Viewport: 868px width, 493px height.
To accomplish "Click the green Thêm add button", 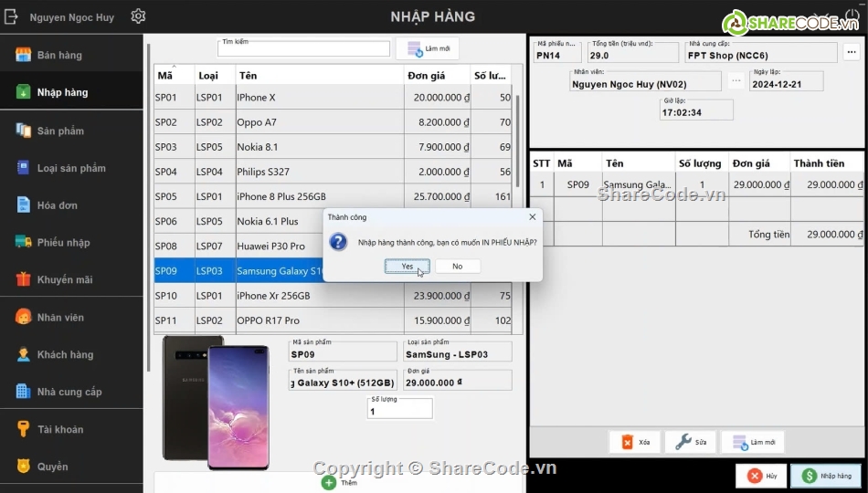I will tap(339, 482).
